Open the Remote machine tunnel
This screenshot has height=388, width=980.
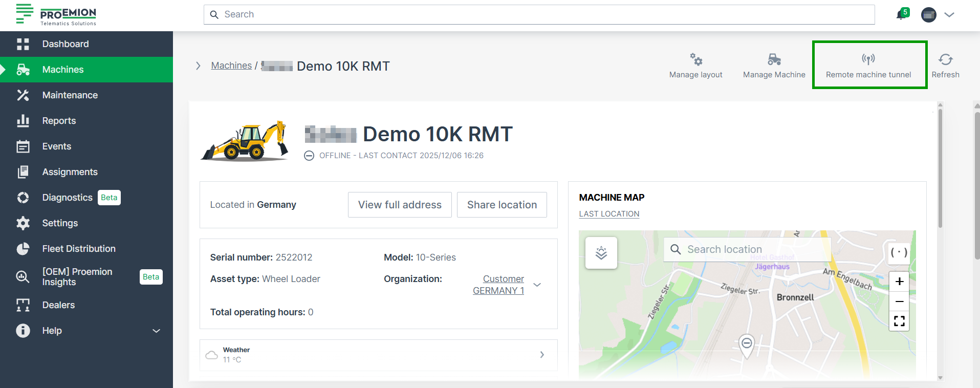pos(868,65)
